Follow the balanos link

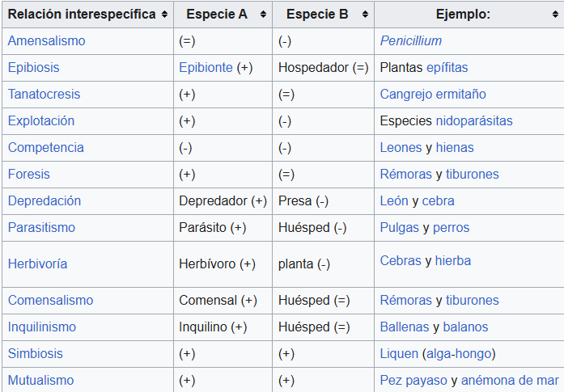point(465,327)
